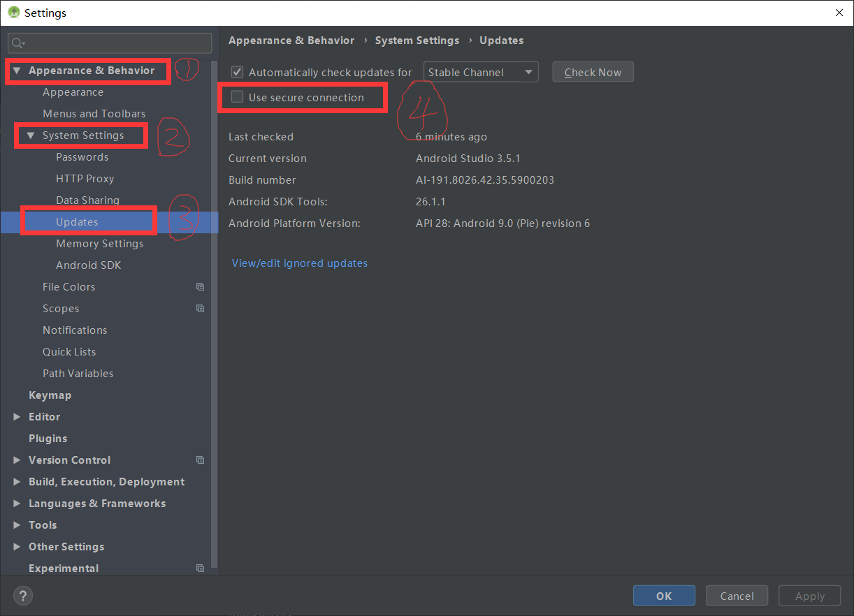Click System Settings in the breadcrumb
Image resolution: width=854 pixels, height=616 pixels.
[417, 41]
